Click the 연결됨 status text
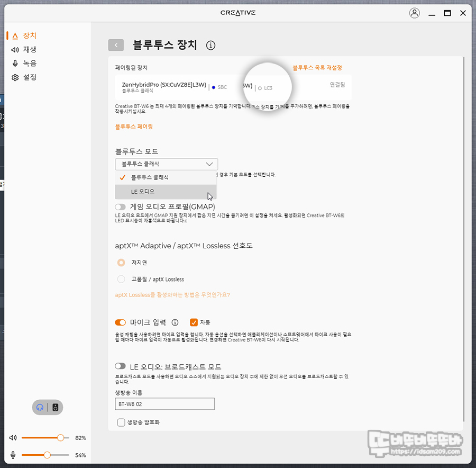 [x=337, y=85]
